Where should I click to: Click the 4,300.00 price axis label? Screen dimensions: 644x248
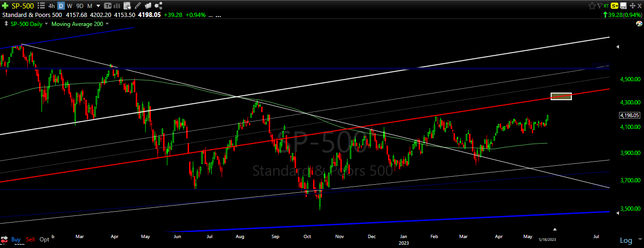coord(630,103)
